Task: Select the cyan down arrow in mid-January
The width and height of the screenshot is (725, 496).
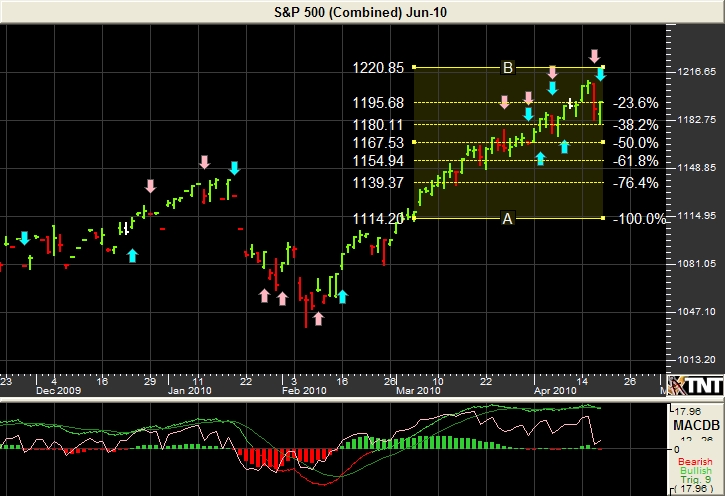Action: (x=234, y=168)
